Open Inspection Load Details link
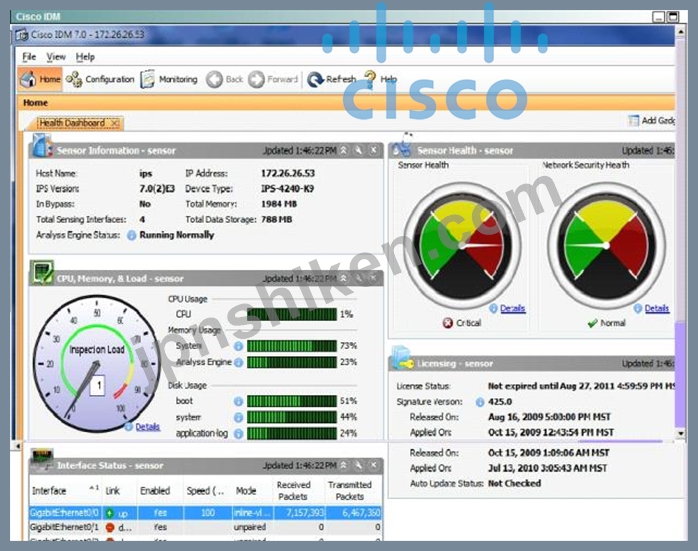Viewport: 698px width, 551px height. click(147, 426)
